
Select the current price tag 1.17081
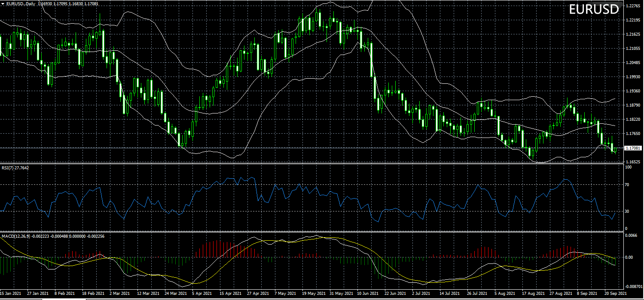coord(633,148)
